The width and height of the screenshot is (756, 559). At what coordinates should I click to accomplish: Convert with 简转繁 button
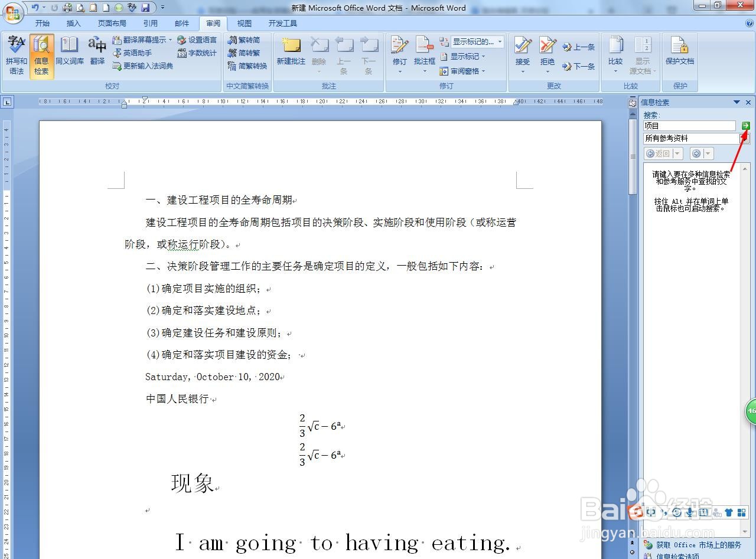pyautogui.click(x=245, y=53)
